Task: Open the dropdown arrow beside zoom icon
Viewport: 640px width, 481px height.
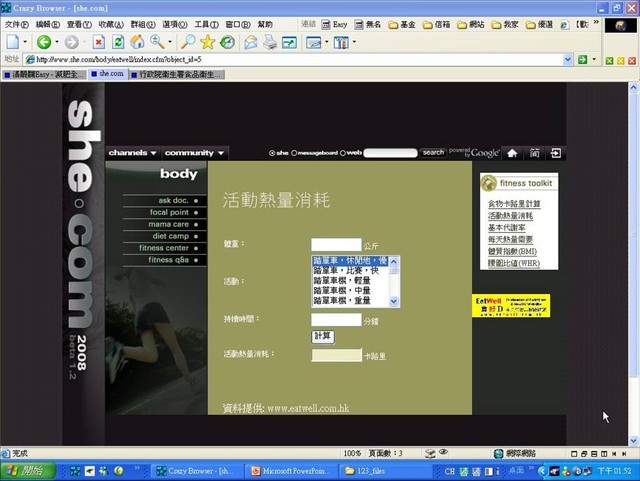Action: click(170, 42)
